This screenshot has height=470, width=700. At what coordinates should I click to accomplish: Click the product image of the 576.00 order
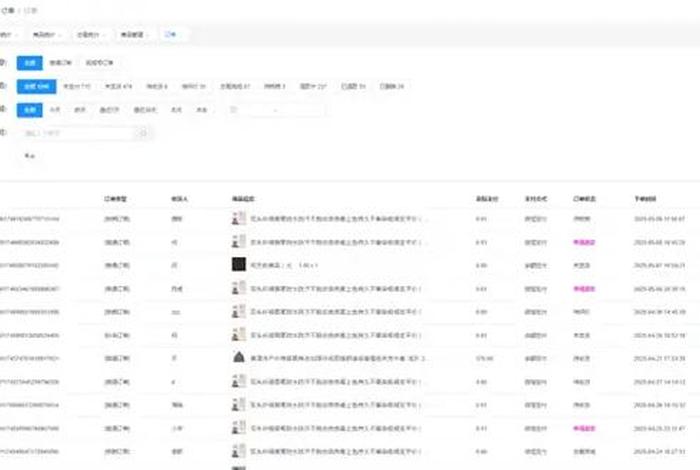tap(239, 357)
